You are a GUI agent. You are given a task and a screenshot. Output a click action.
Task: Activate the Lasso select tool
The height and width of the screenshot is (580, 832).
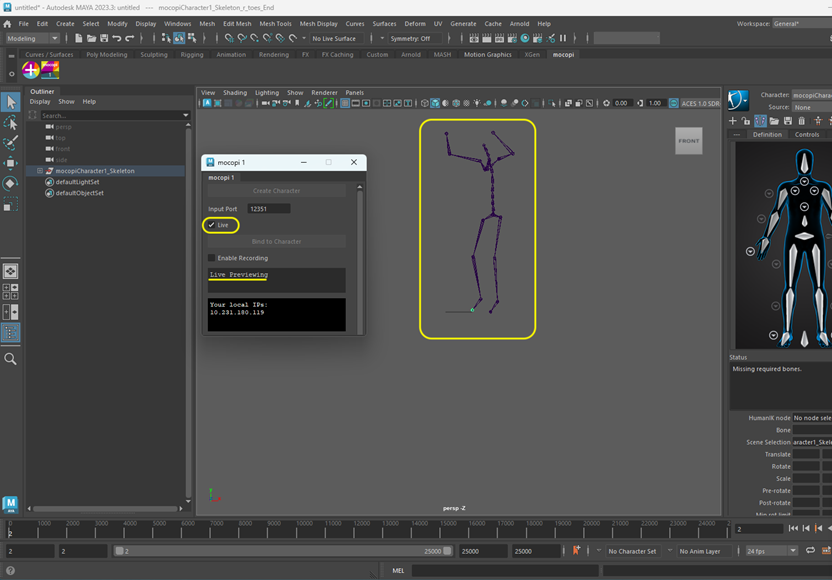11,122
